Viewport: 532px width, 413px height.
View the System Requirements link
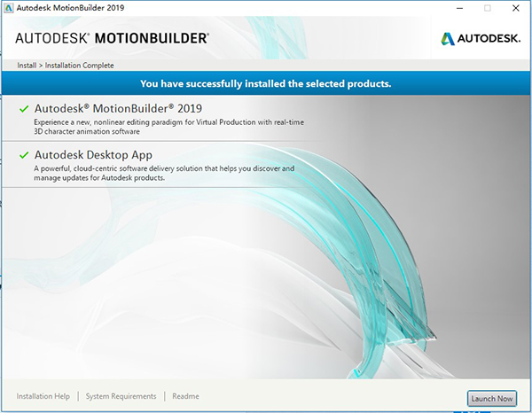tap(121, 396)
